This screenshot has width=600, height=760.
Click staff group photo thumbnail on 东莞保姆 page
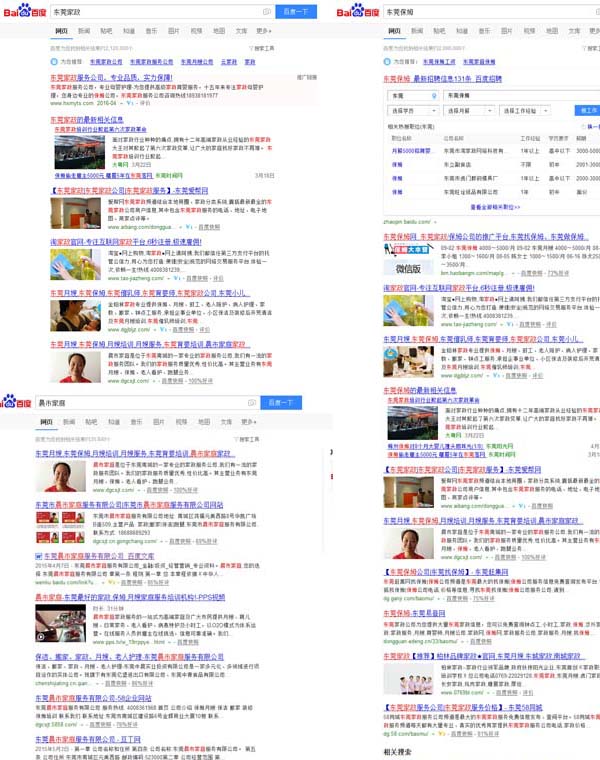pos(409,678)
